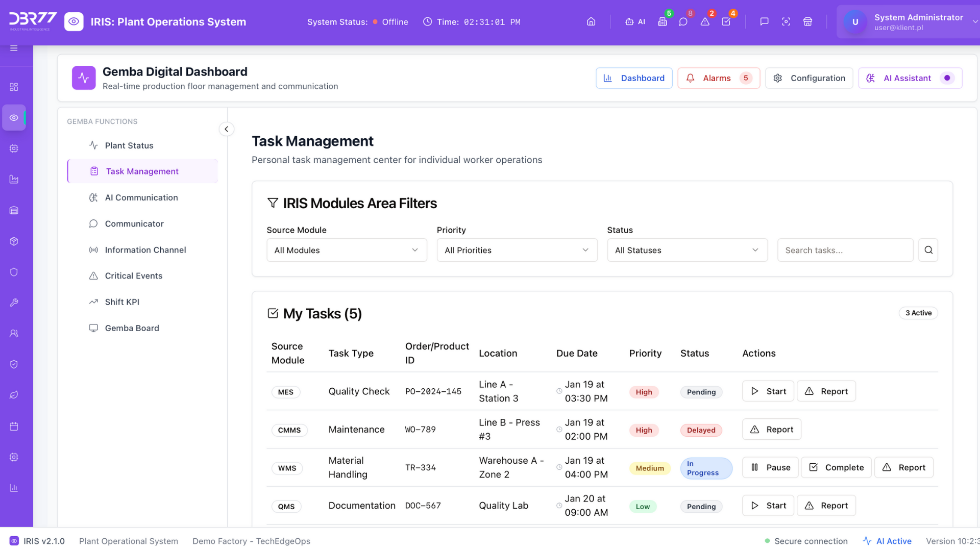Expand the All Priorities dropdown
This screenshot has height=551, width=980.
[x=517, y=250]
